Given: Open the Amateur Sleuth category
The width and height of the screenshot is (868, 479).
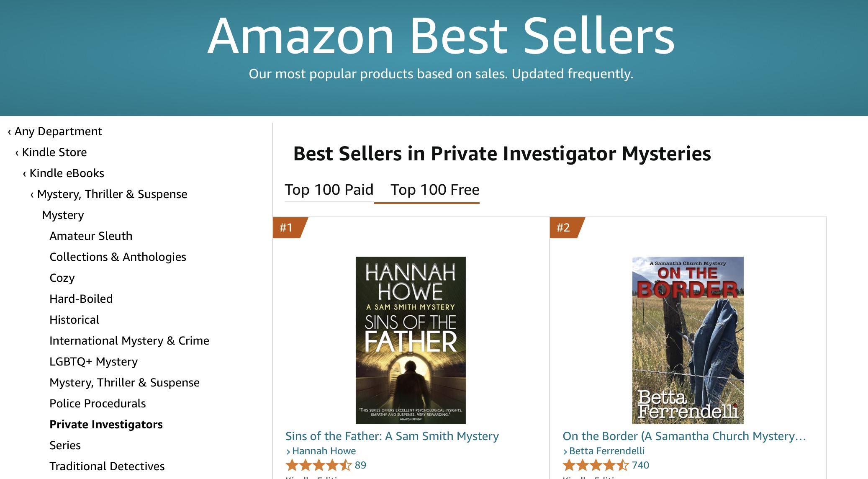Looking at the screenshot, I should [x=91, y=236].
